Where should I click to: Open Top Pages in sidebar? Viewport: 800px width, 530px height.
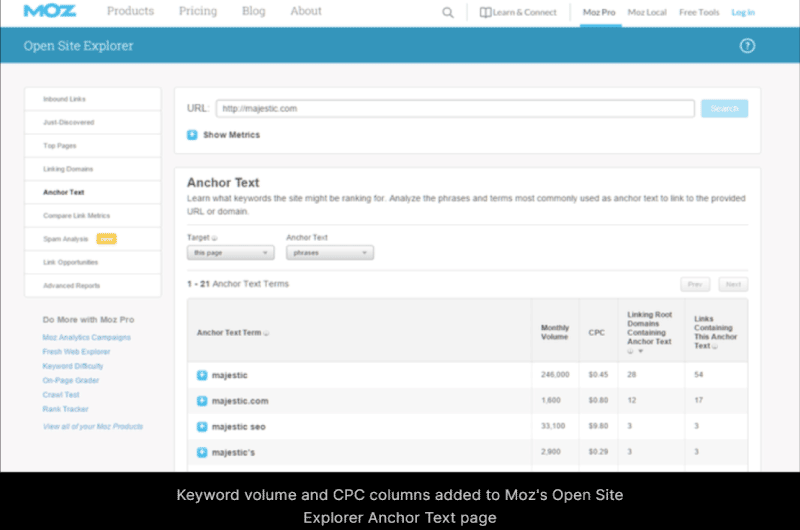point(93,146)
